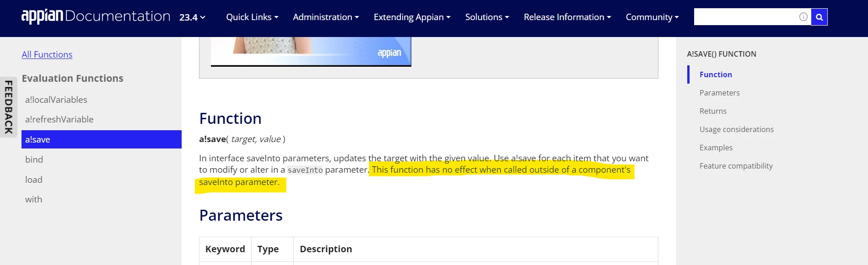Open the FEEDBACK side tab
Viewport: 868px width, 265px height.
[9, 107]
